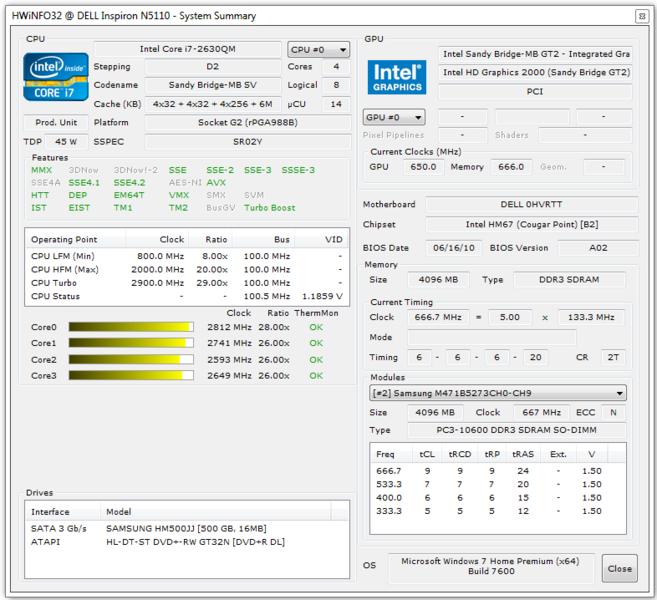Click the TDP 45 W field

pos(66,142)
